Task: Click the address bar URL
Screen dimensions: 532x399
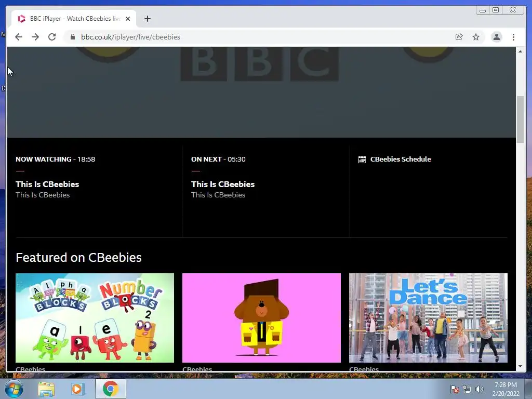Action: pyautogui.click(x=130, y=37)
